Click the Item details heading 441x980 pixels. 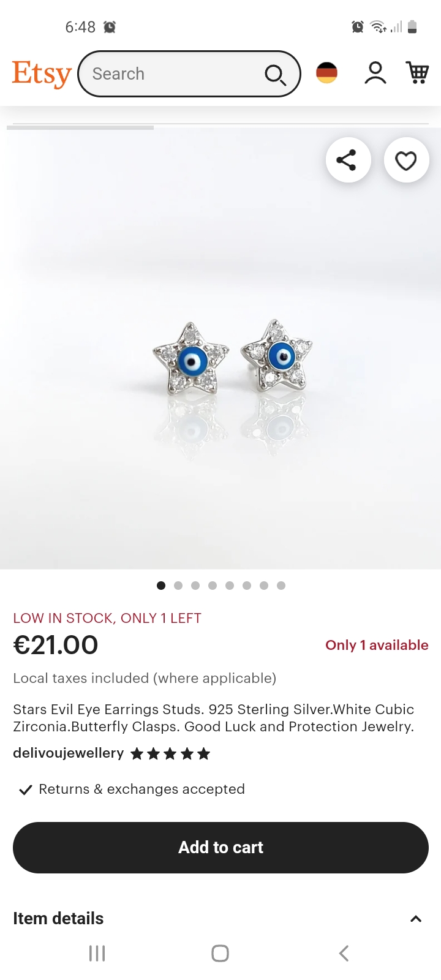[58, 918]
